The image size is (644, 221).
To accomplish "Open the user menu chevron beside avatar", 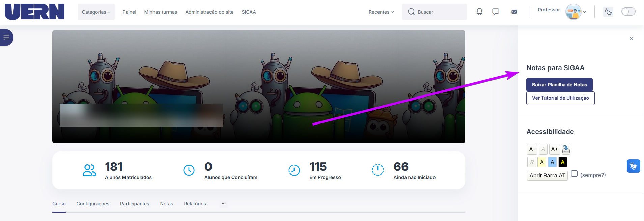I will tap(584, 12).
